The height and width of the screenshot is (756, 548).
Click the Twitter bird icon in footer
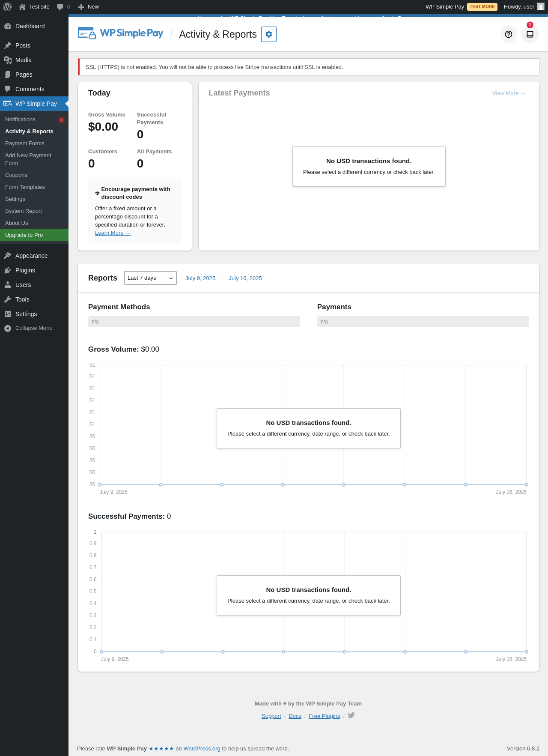pyautogui.click(x=351, y=715)
